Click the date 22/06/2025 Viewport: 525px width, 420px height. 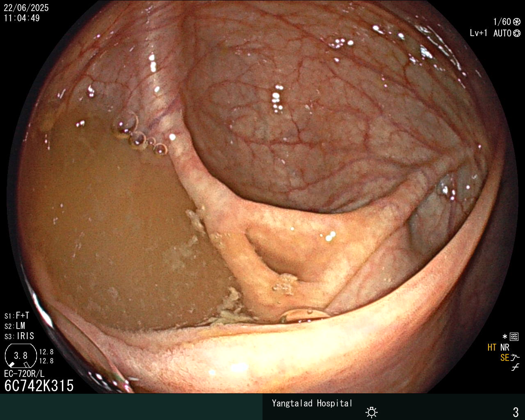(x=26, y=8)
